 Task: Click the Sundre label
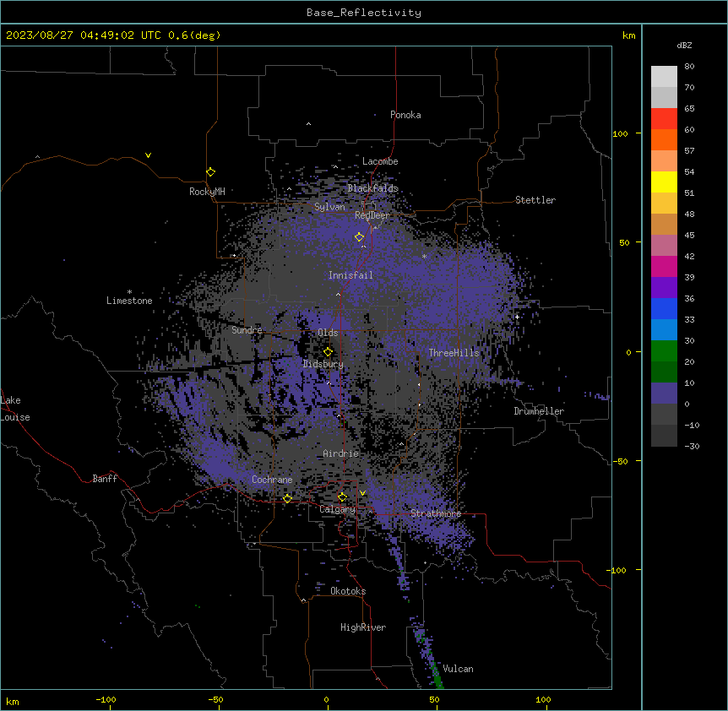click(x=247, y=330)
